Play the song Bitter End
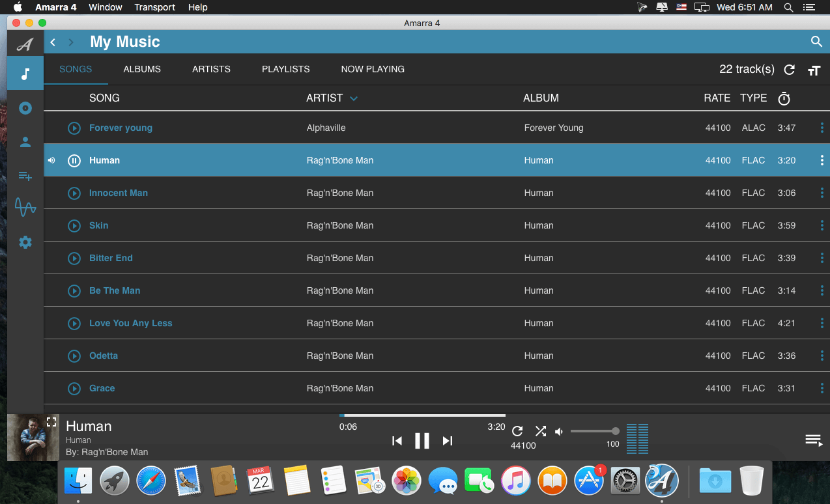The width and height of the screenshot is (830, 504). point(74,258)
